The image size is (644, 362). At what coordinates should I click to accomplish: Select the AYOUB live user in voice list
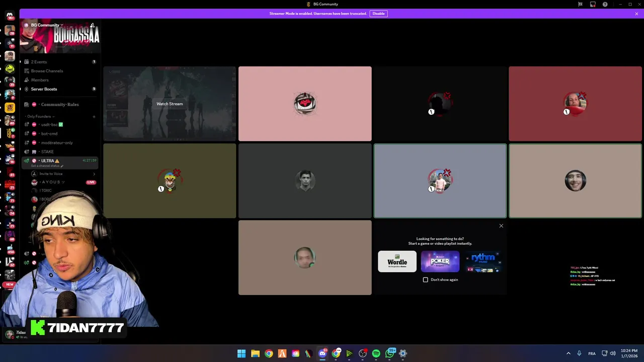(x=63, y=182)
